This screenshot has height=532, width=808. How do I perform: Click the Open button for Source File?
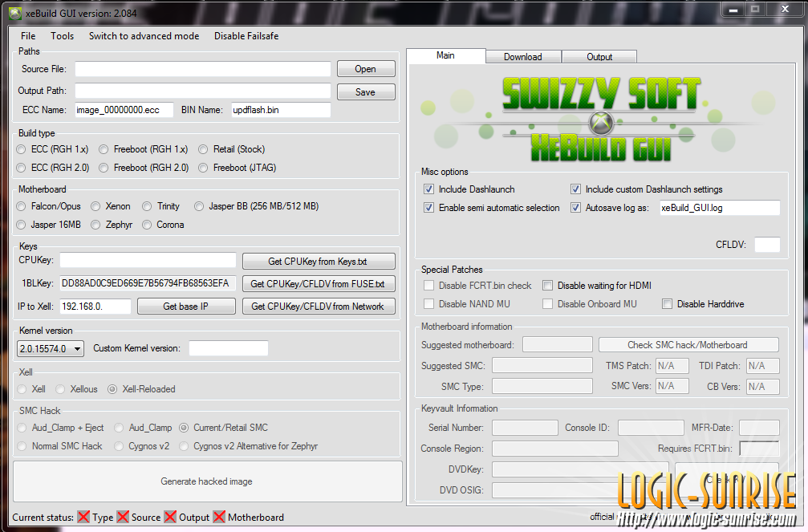366,69
